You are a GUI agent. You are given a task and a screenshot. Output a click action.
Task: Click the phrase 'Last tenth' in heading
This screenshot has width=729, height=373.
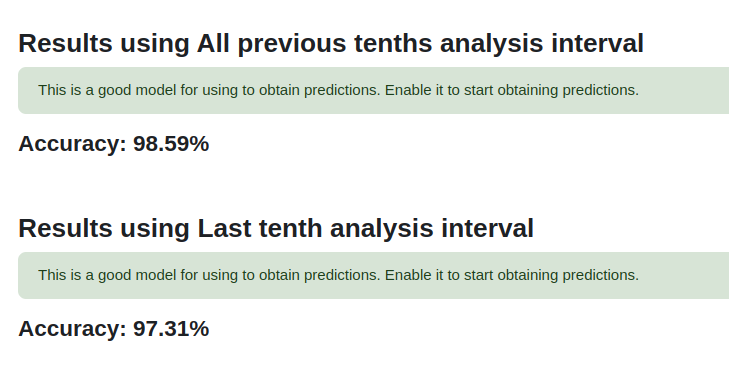coord(260,228)
